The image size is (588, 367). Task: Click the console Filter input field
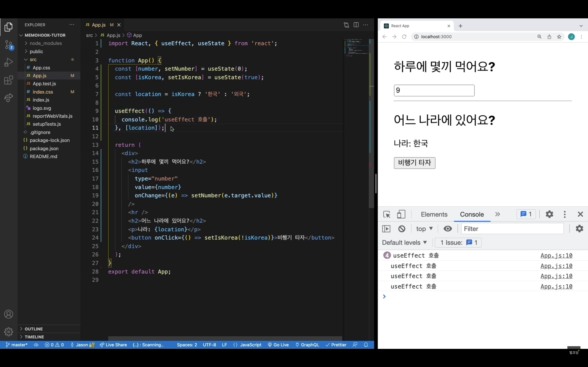[x=512, y=229]
